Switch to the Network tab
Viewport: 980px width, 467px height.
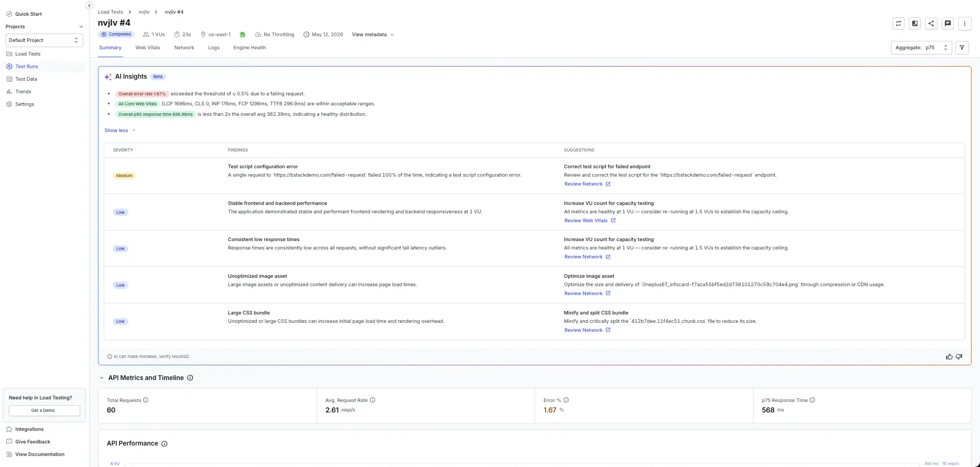[184, 48]
